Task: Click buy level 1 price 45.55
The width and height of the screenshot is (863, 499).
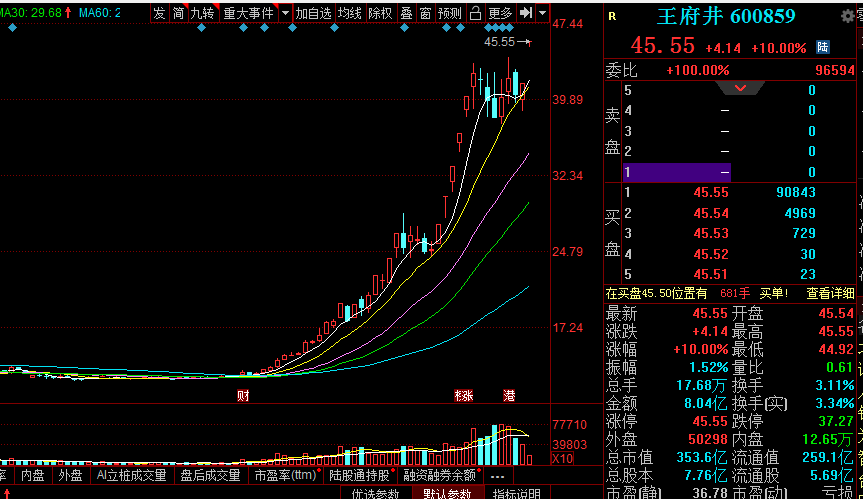Action: coord(711,193)
